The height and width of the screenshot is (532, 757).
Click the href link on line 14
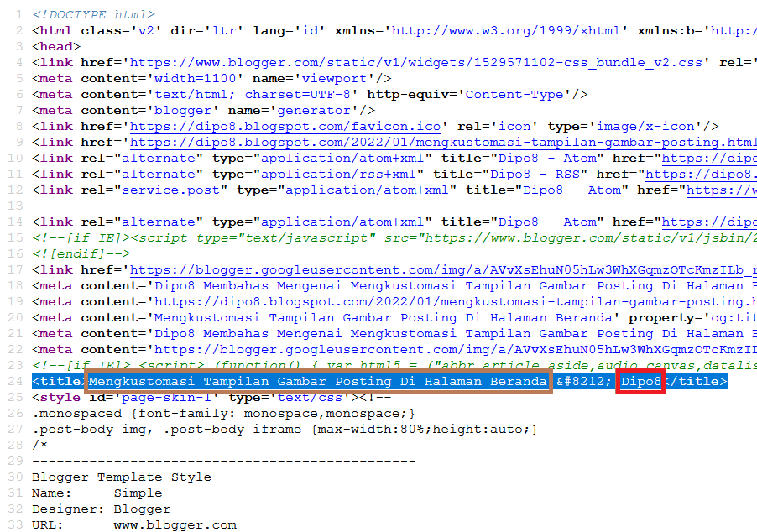coord(709,222)
